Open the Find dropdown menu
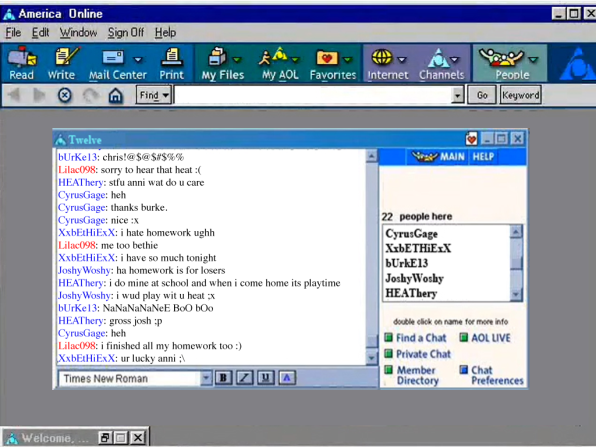This screenshot has width=596, height=447. click(154, 95)
